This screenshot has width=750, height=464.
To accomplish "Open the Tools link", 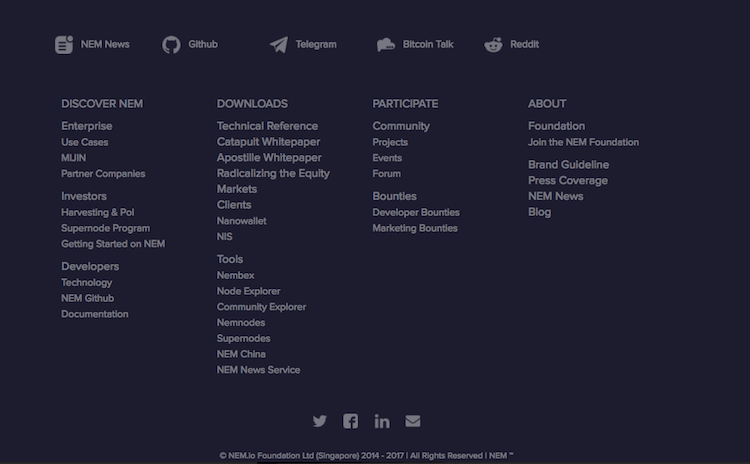I will (230, 259).
